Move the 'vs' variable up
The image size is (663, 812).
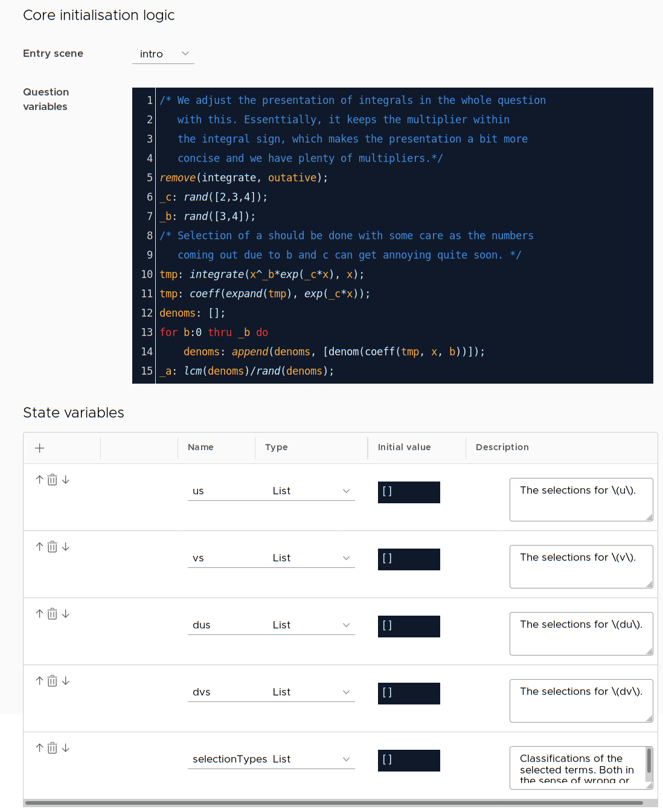click(39, 547)
